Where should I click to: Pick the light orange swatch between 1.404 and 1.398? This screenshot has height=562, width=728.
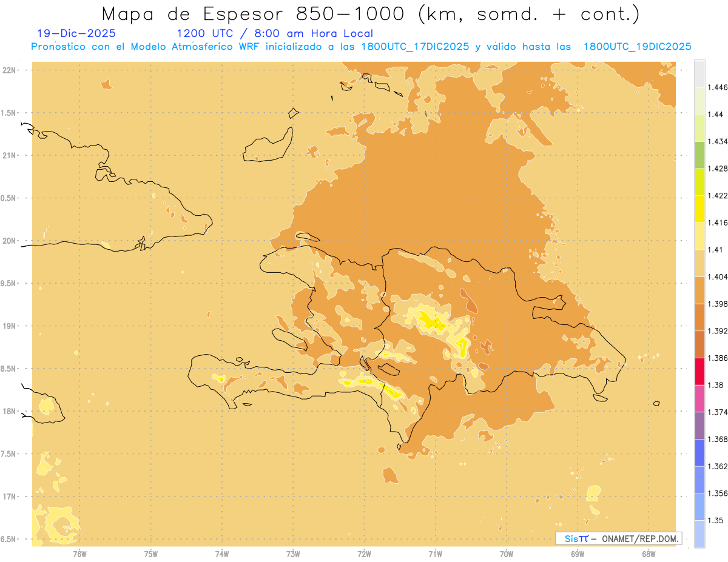(699, 290)
